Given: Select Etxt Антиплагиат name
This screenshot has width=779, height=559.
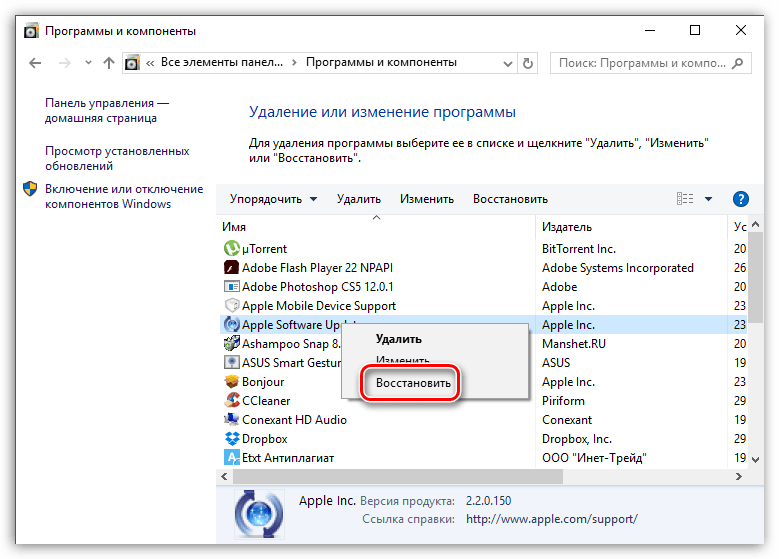Looking at the screenshot, I should tap(288, 458).
